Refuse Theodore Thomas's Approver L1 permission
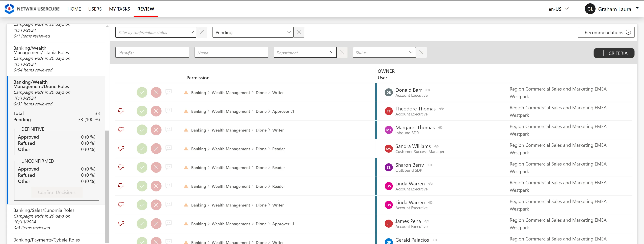Image resolution: width=644 pixels, height=244 pixels. [x=156, y=111]
